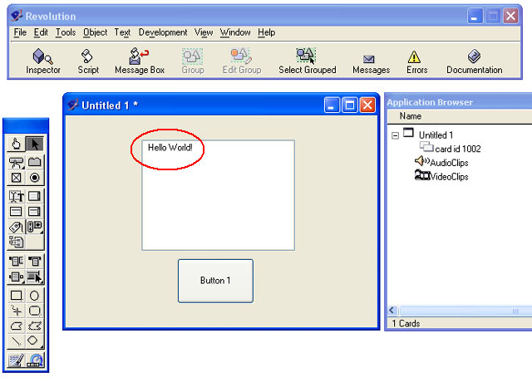The image size is (532, 392).
Task: Select the combo box tool
Action: [35, 277]
